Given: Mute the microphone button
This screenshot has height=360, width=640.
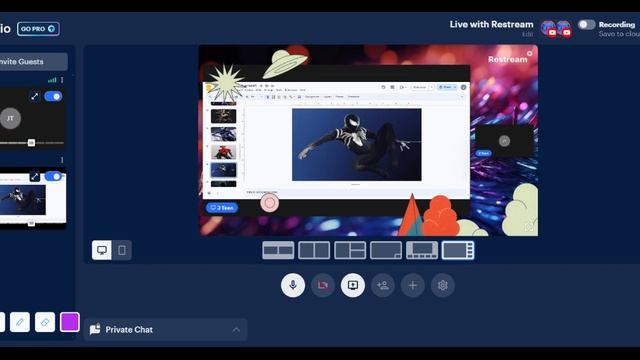Looking at the screenshot, I should [x=293, y=285].
